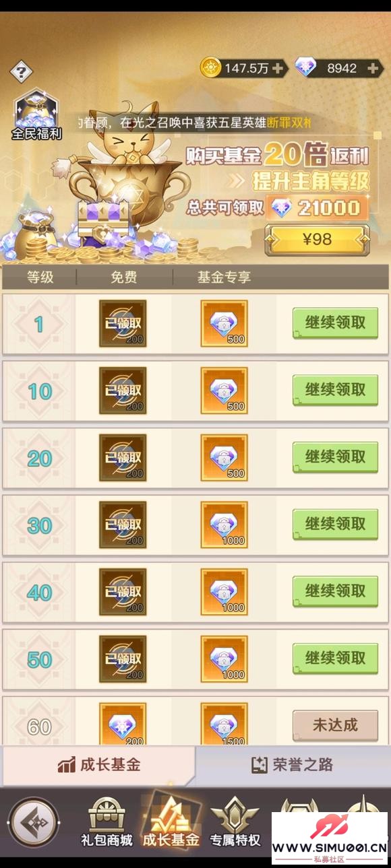Buy the fund with the ¥98 button
This screenshot has width=391, height=868.
(317, 239)
